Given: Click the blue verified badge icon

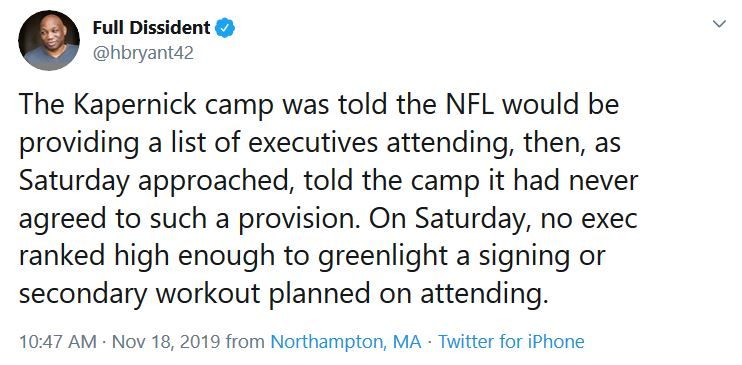Looking at the screenshot, I should point(225,28).
